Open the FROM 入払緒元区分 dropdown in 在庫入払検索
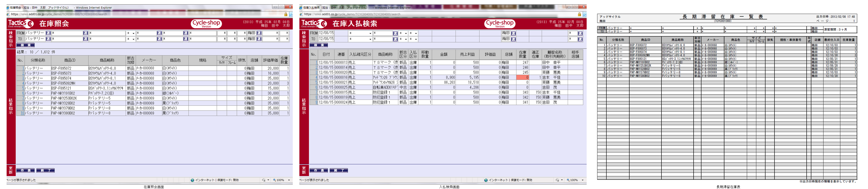 [370, 33]
